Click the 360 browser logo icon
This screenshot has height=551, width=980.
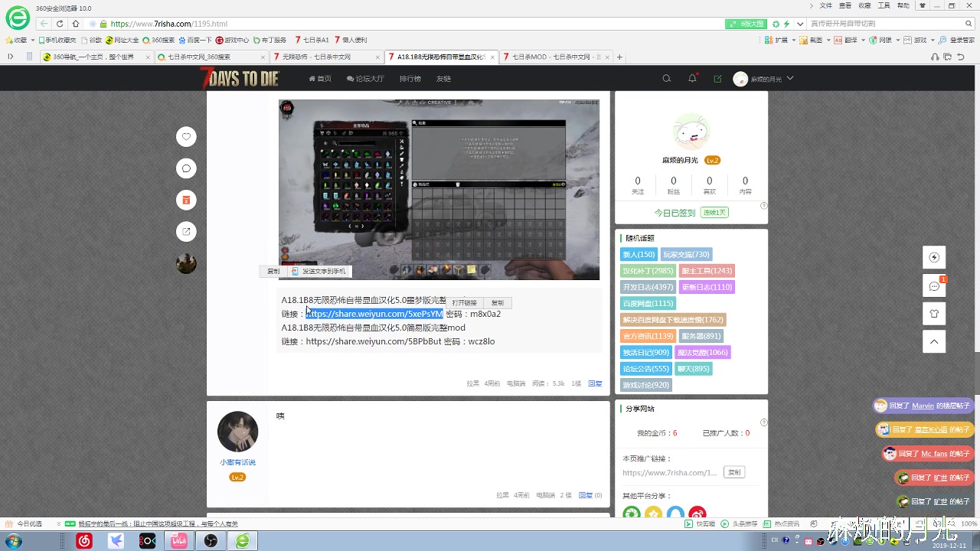tap(17, 17)
